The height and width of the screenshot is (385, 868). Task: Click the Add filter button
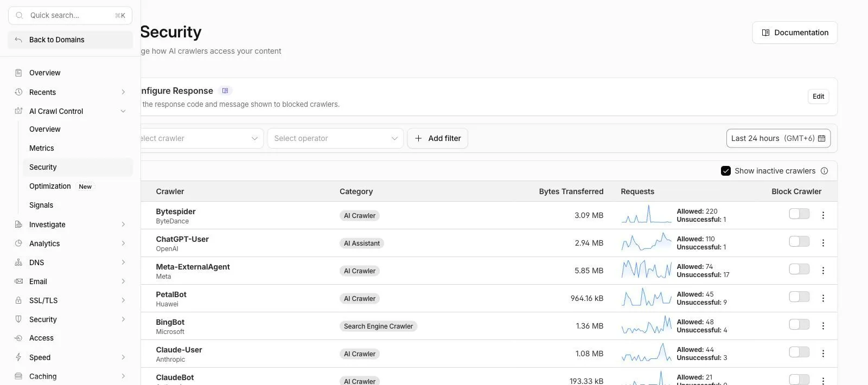[x=438, y=138]
